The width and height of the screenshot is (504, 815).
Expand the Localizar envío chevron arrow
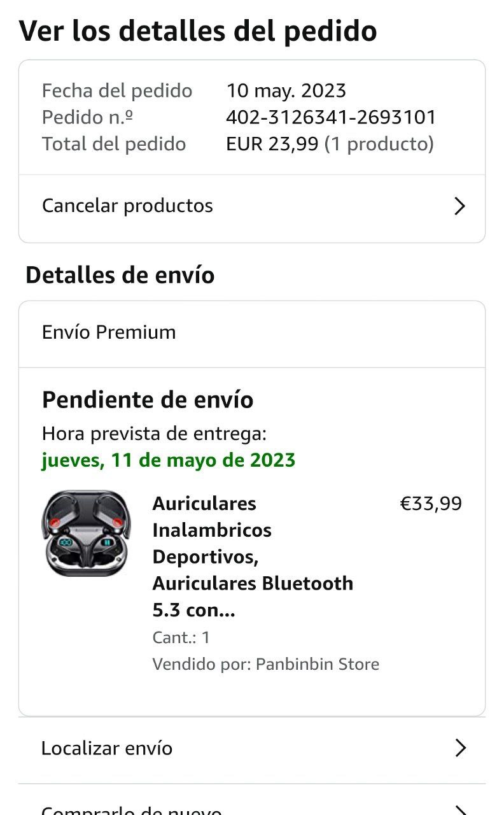(x=460, y=748)
